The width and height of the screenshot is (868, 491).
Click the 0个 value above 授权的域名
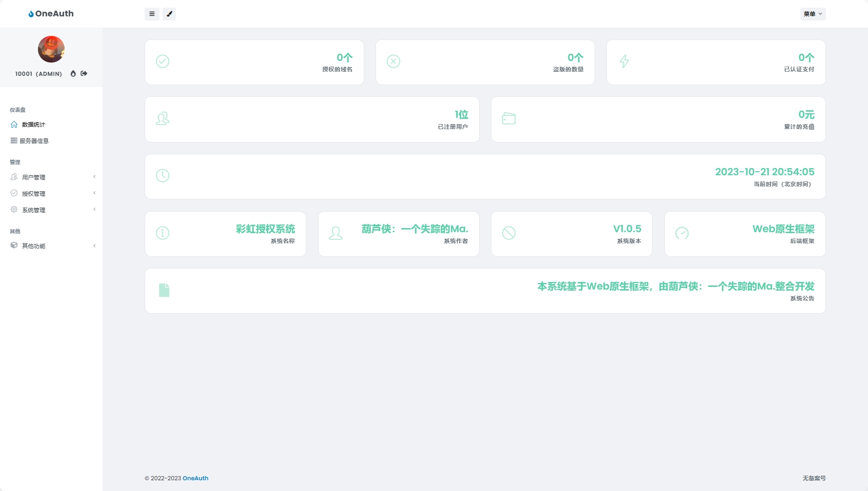[x=345, y=57]
